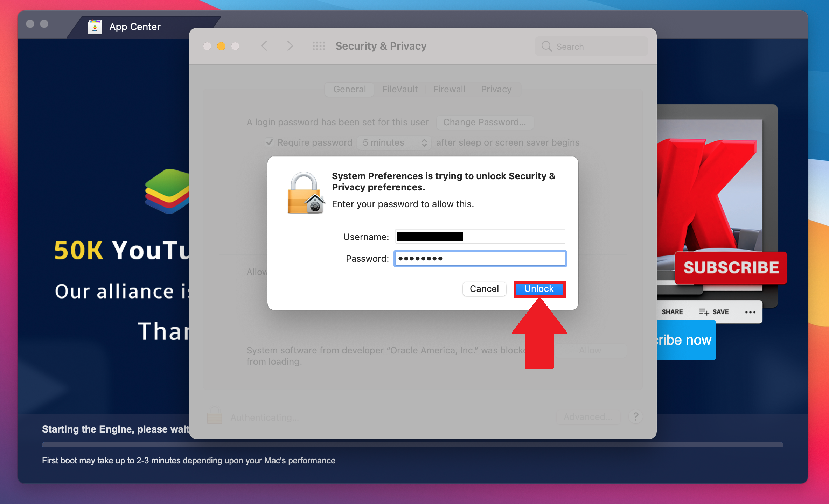Select the FileVault tab

pos(399,89)
